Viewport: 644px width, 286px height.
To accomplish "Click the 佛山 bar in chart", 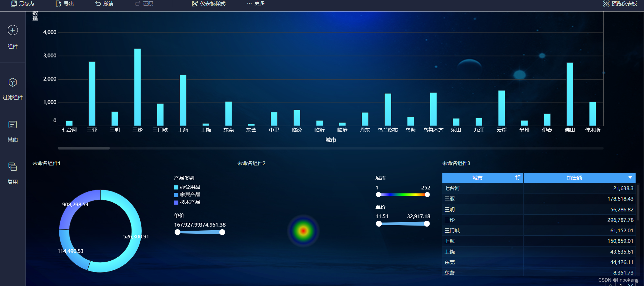I will pyautogui.click(x=570, y=94).
